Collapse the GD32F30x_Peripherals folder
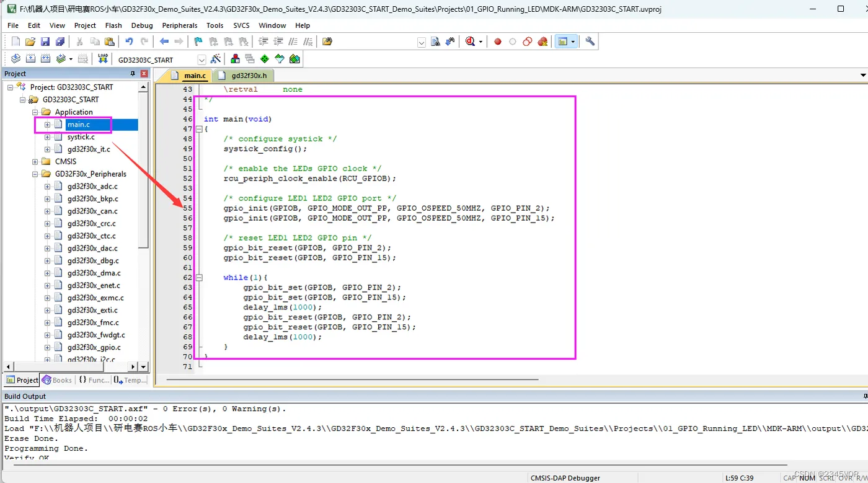Image resolution: width=868 pixels, height=483 pixels. [x=35, y=174]
